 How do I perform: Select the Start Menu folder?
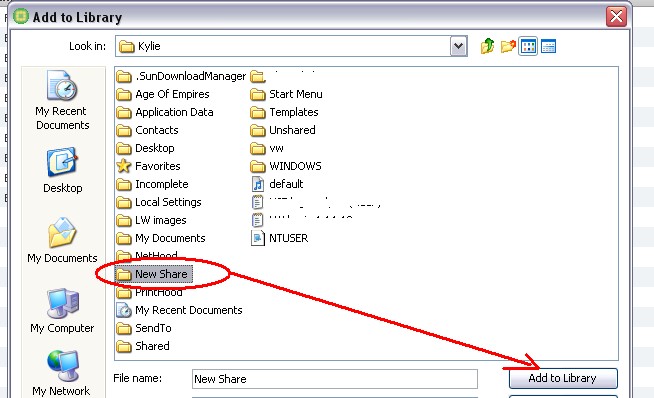pos(286,94)
